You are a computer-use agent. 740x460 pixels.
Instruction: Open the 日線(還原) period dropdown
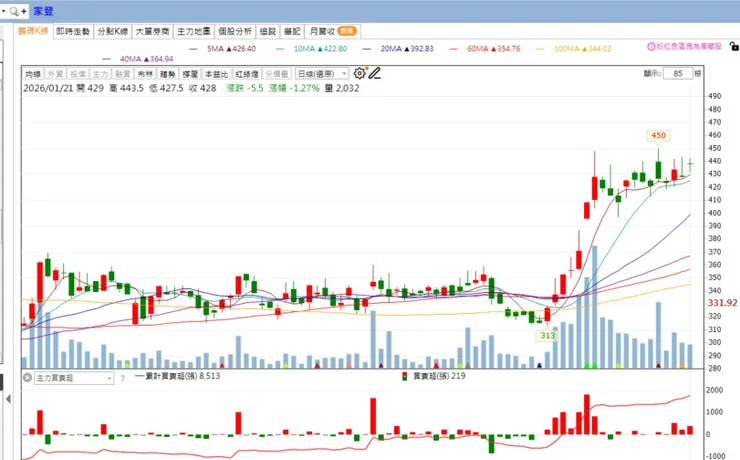click(322, 74)
